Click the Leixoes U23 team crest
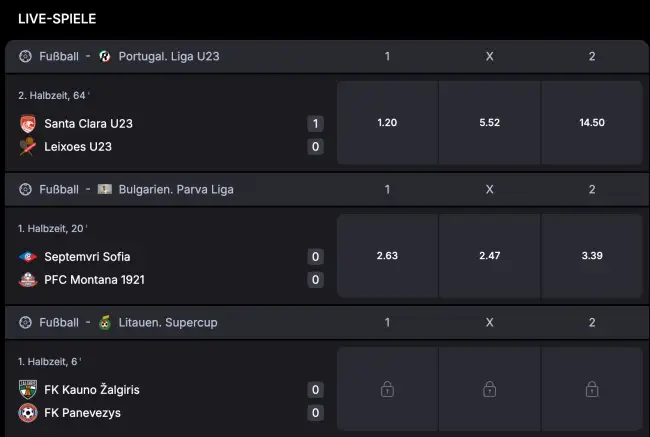Screen dimensions: 650x437 28,147
